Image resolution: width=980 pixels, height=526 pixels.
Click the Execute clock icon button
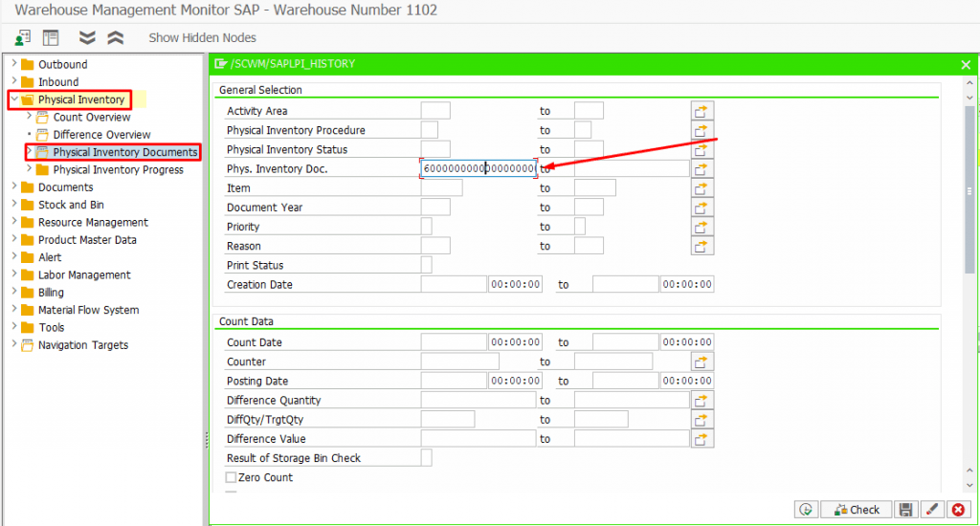click(806, 510)
